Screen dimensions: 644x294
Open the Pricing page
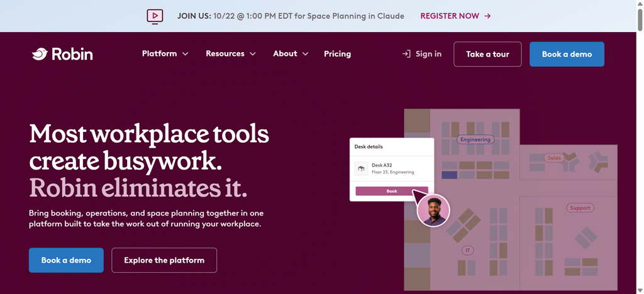tap(337, 54)
